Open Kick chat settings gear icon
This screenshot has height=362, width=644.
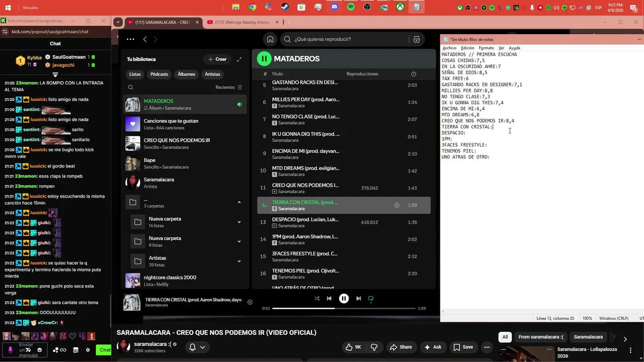coord(88,350)
